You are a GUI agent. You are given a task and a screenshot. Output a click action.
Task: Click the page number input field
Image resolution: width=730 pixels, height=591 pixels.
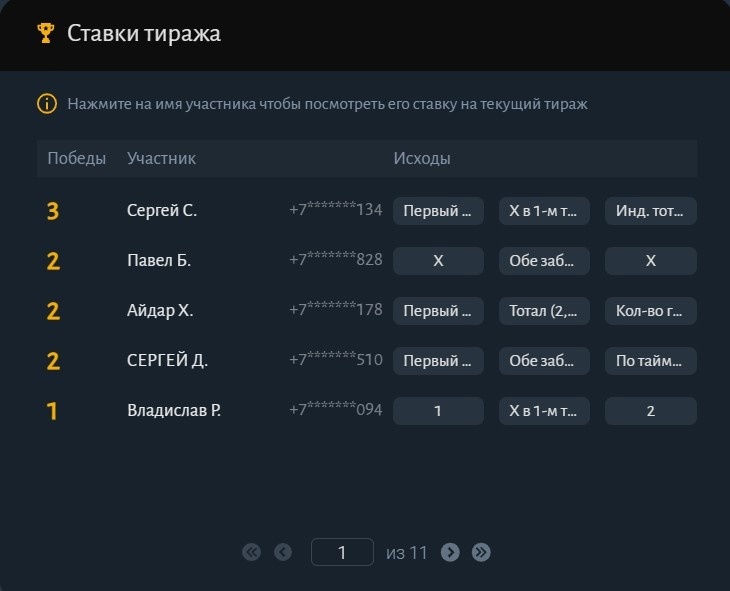(x=342, y=552)
